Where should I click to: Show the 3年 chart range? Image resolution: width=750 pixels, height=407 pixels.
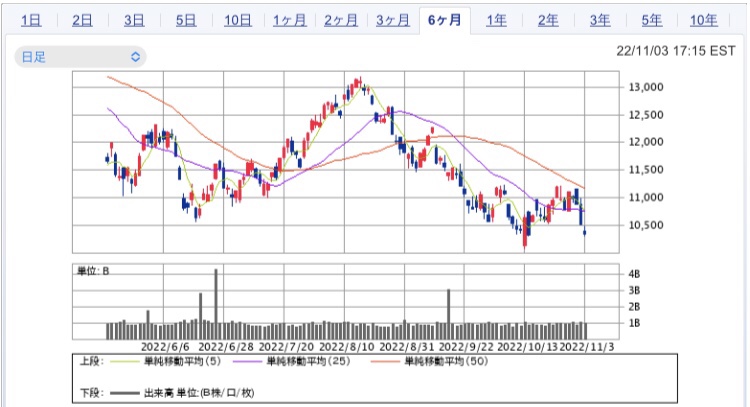(599, 20)
